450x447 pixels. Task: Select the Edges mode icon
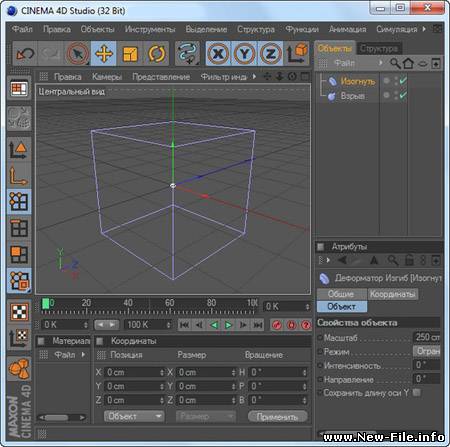19,228
